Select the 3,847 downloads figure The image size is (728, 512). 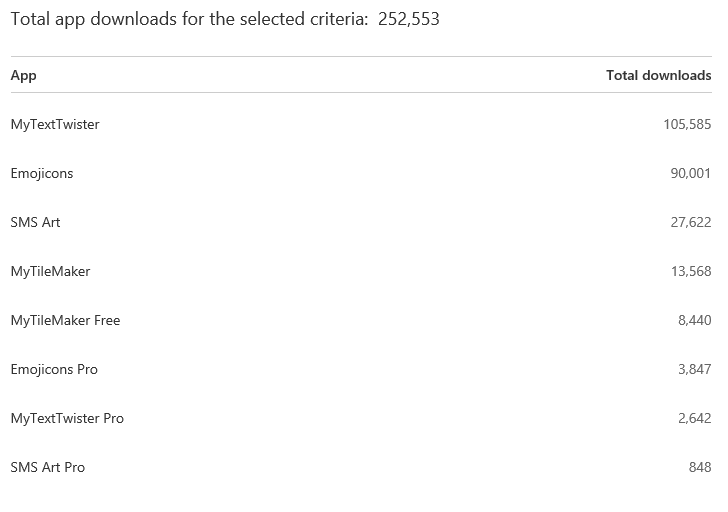click(x=694, y=369)
